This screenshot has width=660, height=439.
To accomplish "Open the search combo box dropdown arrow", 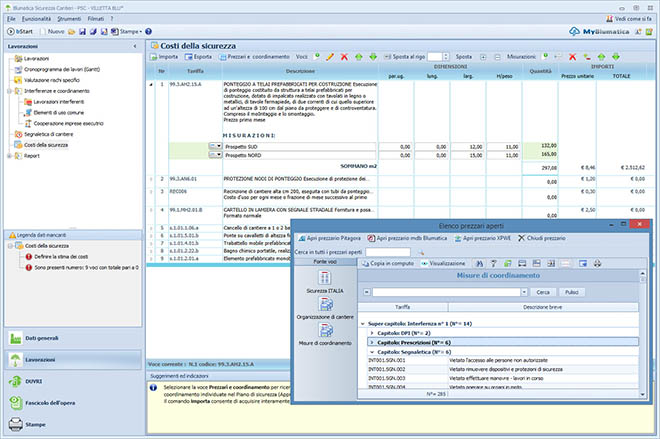I will click(526, 292).
